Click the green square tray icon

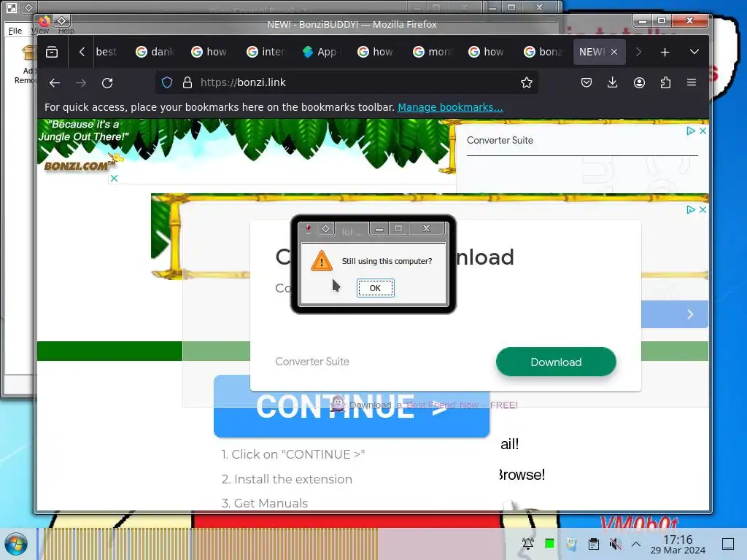point(549,543)
